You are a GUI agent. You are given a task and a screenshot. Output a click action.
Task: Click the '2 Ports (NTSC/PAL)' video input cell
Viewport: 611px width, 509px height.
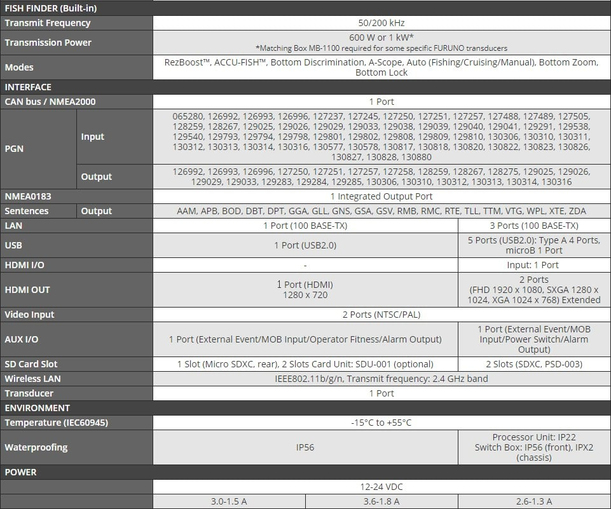click(x=381, y=314)
